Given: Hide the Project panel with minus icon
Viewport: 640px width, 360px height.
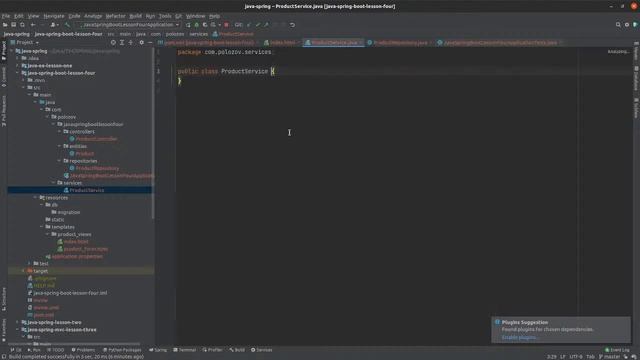Looking at the screenshot, I should [150, 42].
